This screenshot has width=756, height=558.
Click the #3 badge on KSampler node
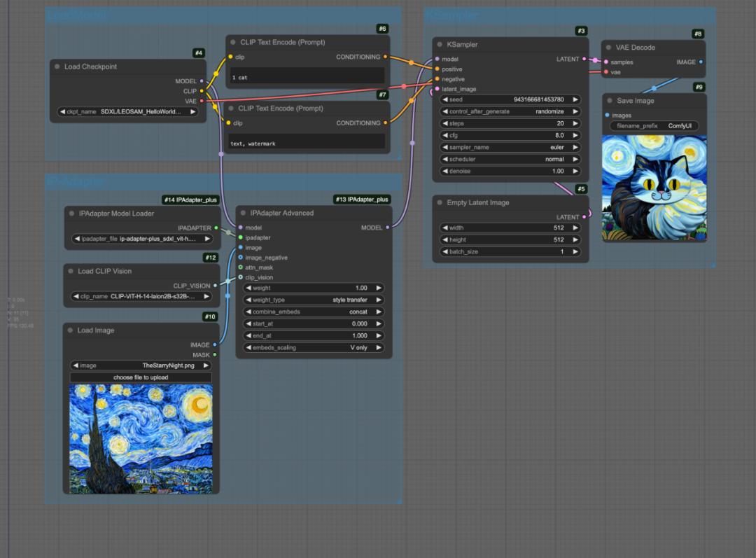point(582,31)
